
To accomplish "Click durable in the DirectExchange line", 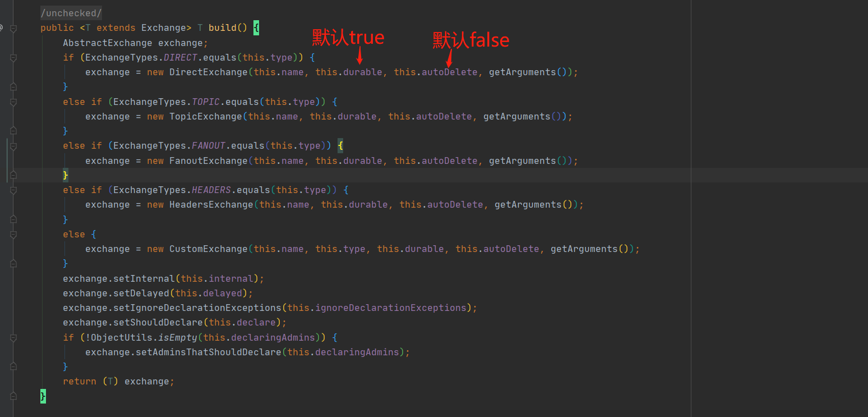I will tap(363, 72).
